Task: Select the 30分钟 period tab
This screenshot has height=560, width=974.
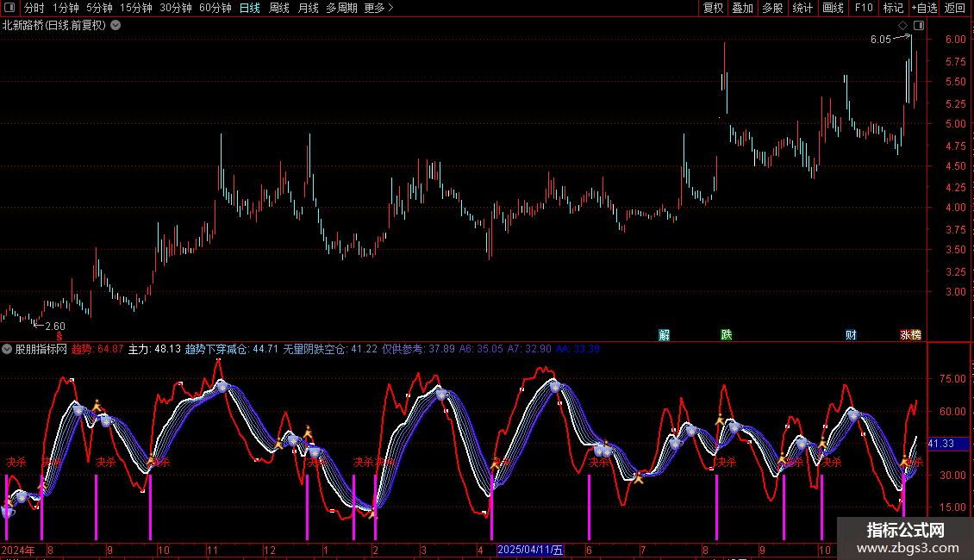Action: pyautogui.click(x=176, y=8)
